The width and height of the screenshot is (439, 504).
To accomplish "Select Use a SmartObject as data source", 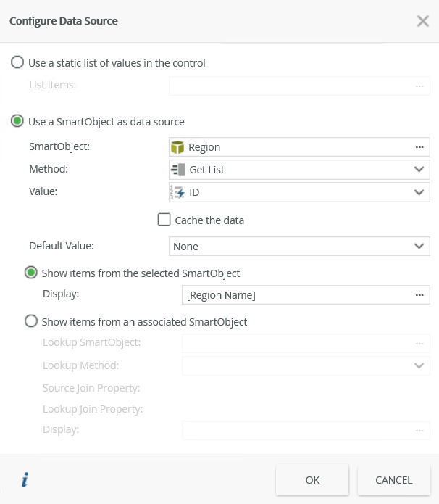I will pos(17,122).
